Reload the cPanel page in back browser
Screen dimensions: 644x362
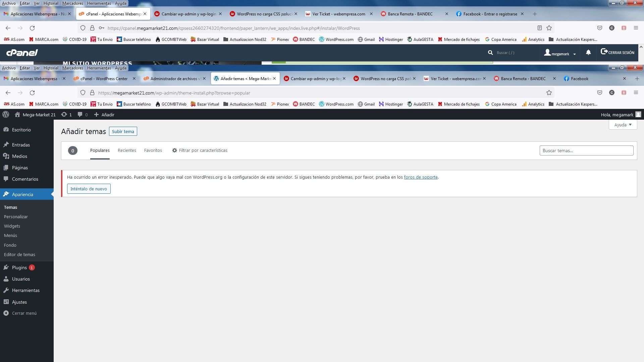point(32,28)
